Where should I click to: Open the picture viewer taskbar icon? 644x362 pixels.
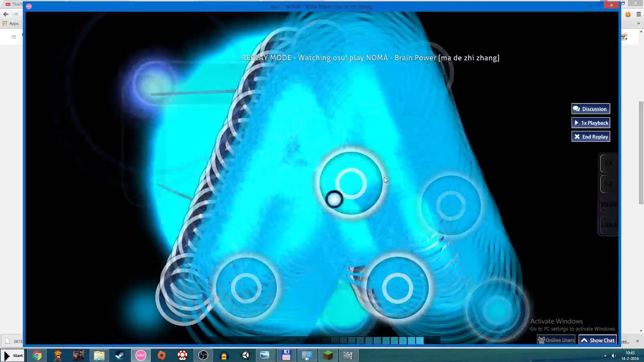point(265,355)
